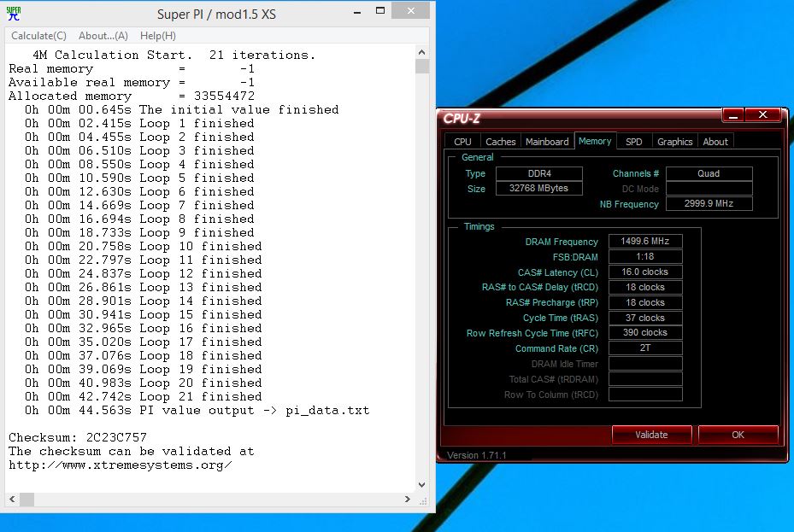This screenshot has height=532, width=794.
Task: Maximize the Super PI window
Action: tap(380, 11)
